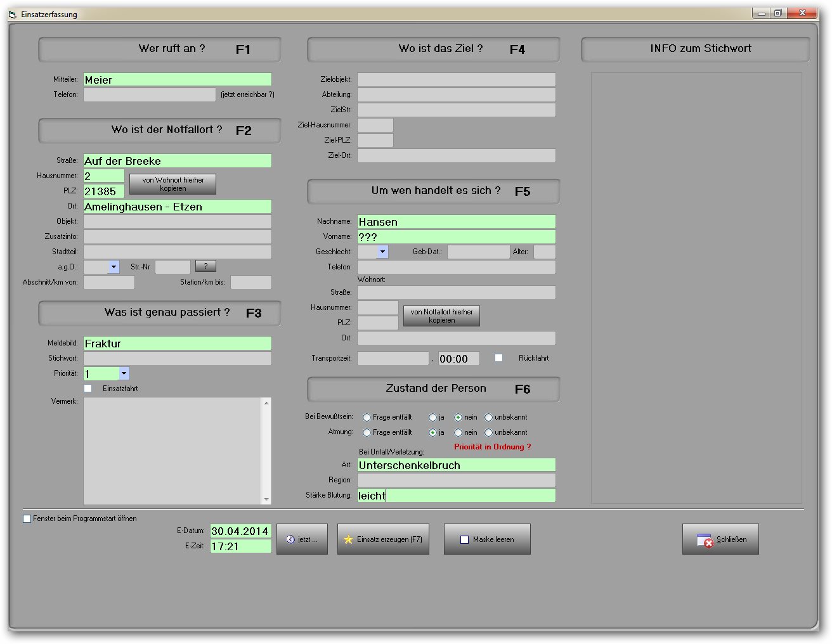Click the question mark button beside Str.-Nr
The width and height of the screenshot is (832, 644).
(205, 266)
